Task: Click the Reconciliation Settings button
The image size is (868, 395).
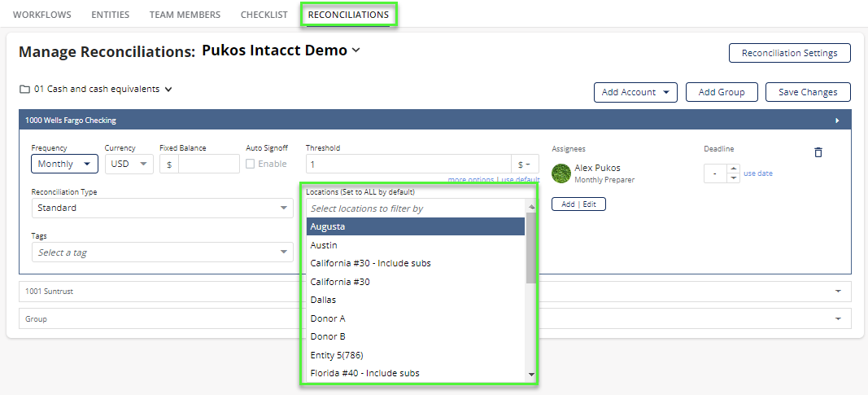Action: pos(789,53)
